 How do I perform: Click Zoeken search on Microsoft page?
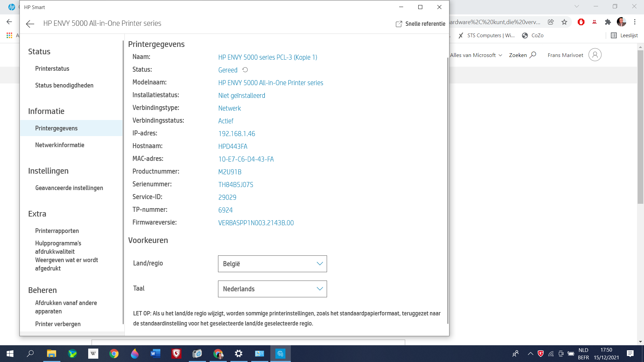(x=523, y=55)
